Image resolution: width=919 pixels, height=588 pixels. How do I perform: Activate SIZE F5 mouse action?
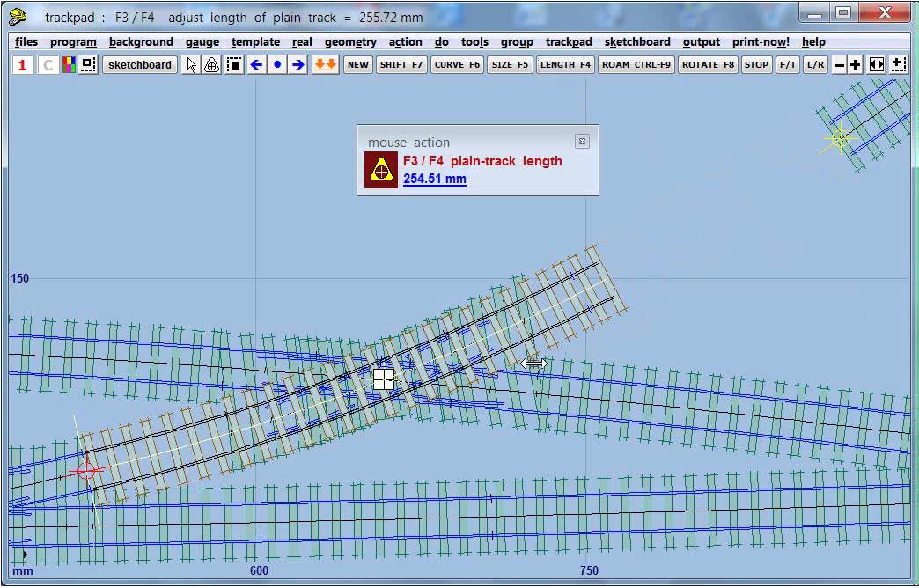(x=510, y=64)
